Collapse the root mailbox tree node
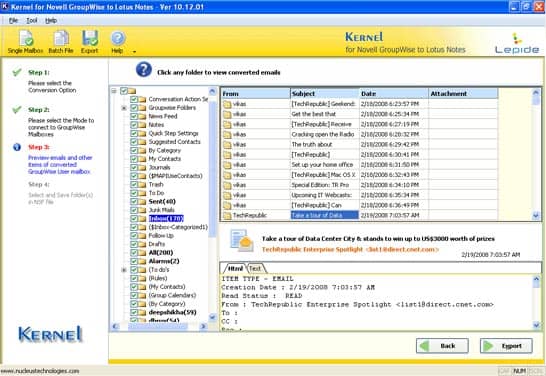 [x=114, y=91]
